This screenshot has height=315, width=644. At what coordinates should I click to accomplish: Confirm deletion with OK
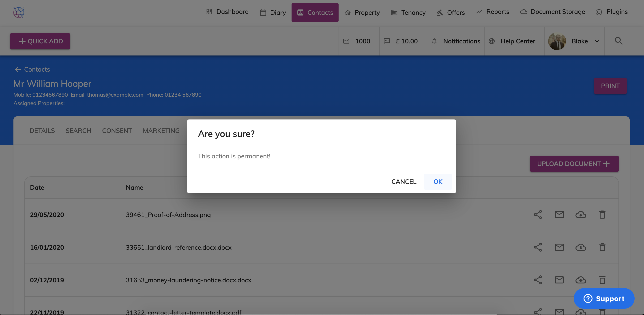coord(438,182)
